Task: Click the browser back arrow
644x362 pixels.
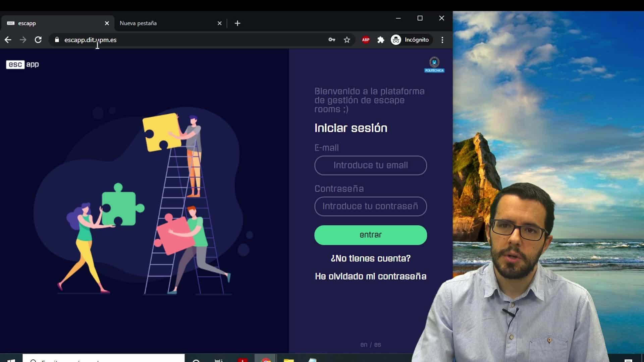Action: click(x=8, y=40)
